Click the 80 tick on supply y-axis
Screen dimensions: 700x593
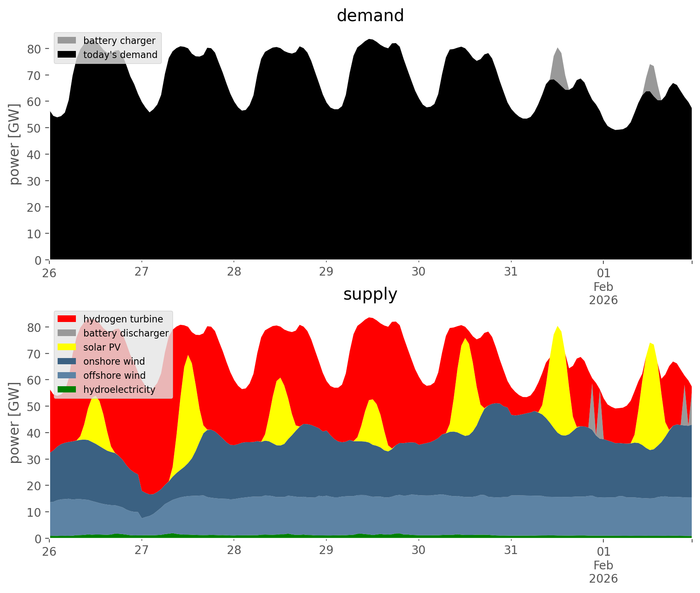point(38,327)
